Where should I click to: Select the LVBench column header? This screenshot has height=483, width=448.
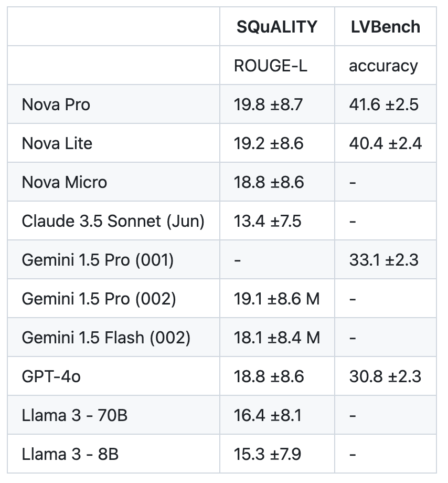[x=385, y=27]
